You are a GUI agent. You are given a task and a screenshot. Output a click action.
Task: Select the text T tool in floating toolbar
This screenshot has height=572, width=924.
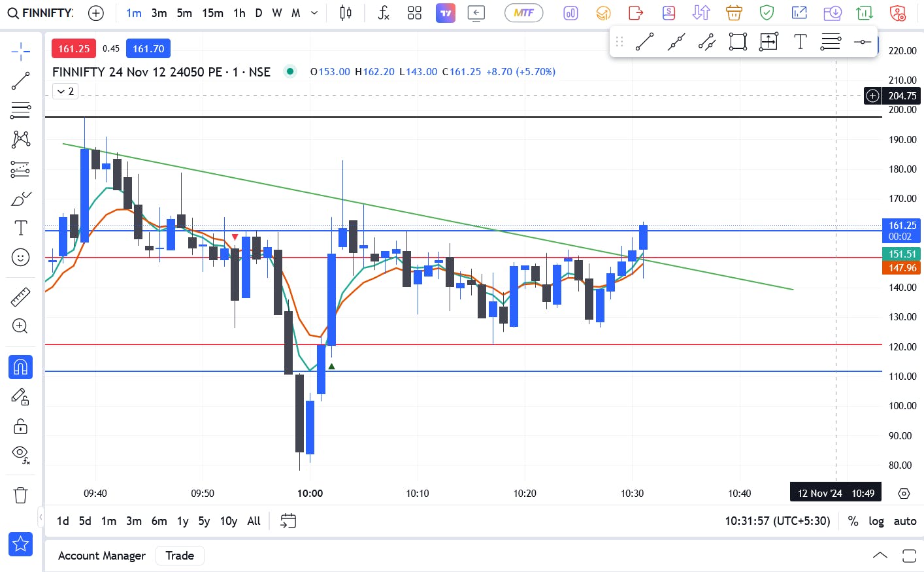click(800, 42)
